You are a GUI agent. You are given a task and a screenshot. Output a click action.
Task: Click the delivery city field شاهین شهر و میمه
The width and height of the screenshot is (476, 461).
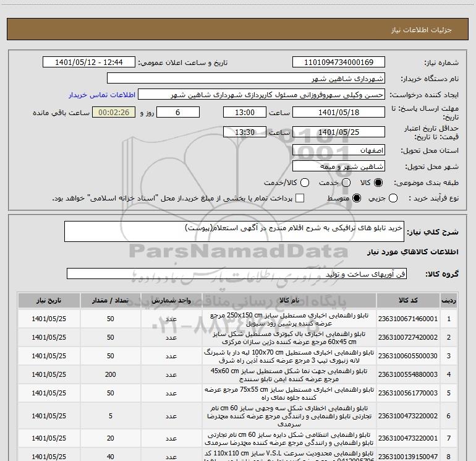coord(339,166)
